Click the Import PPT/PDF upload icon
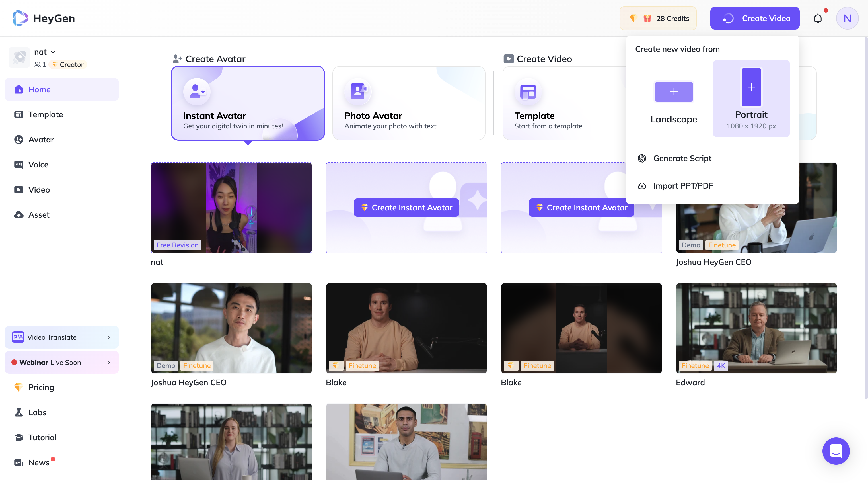The height and width of the screenshot is (483, 868). tap(642, 186)
